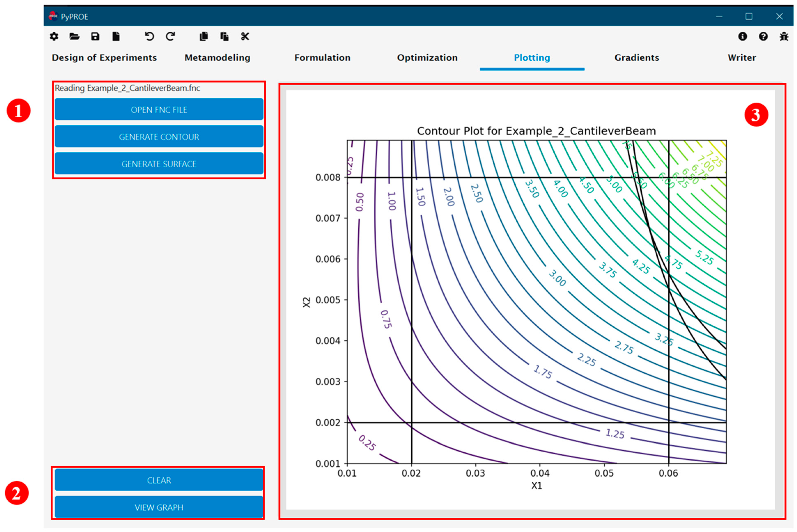Image resolution: width=797 pixels, height=532 pixels.
Task: Select the Gradients tab
Action: [636, 58]
